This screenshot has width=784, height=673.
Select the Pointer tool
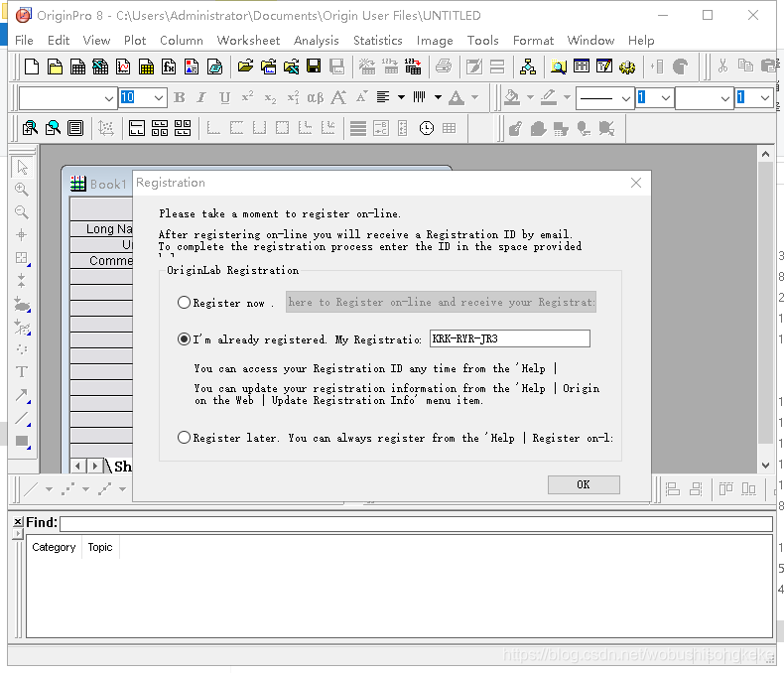pos(22,167)
